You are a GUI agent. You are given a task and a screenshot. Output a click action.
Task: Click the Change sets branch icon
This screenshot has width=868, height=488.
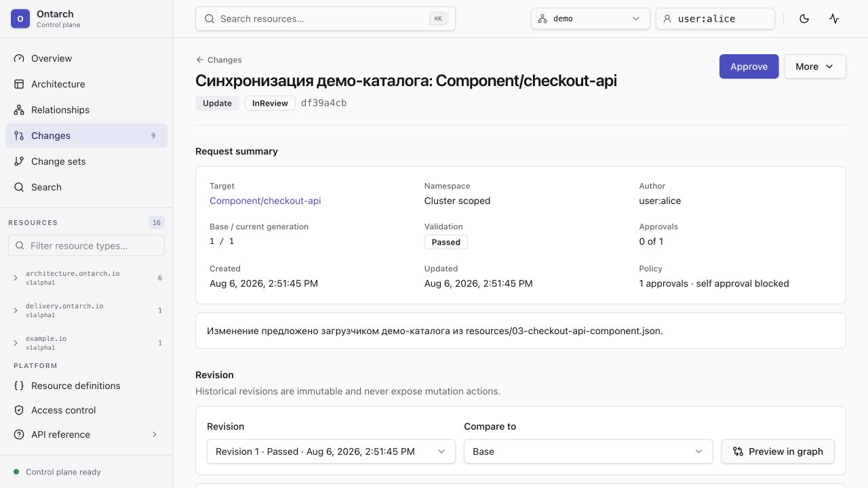[x=19, y=161]
